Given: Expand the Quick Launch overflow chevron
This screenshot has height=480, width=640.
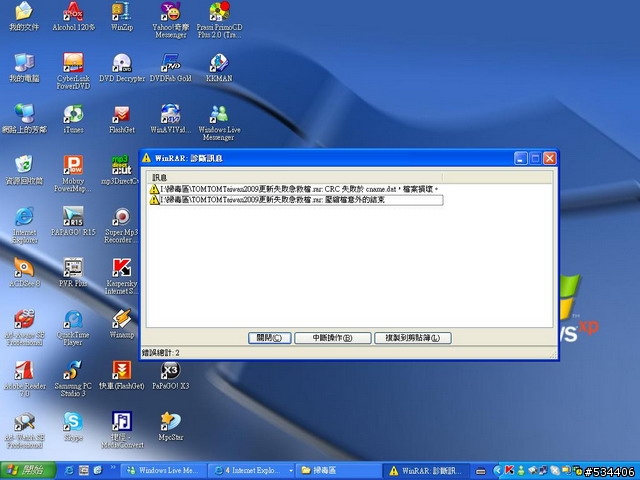Looking at the screenshot, I should (113, 468).
